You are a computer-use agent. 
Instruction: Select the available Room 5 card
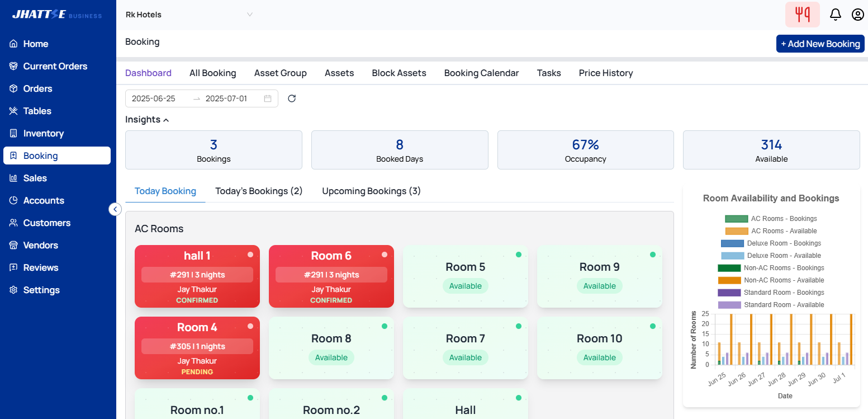tap(466, 276)
